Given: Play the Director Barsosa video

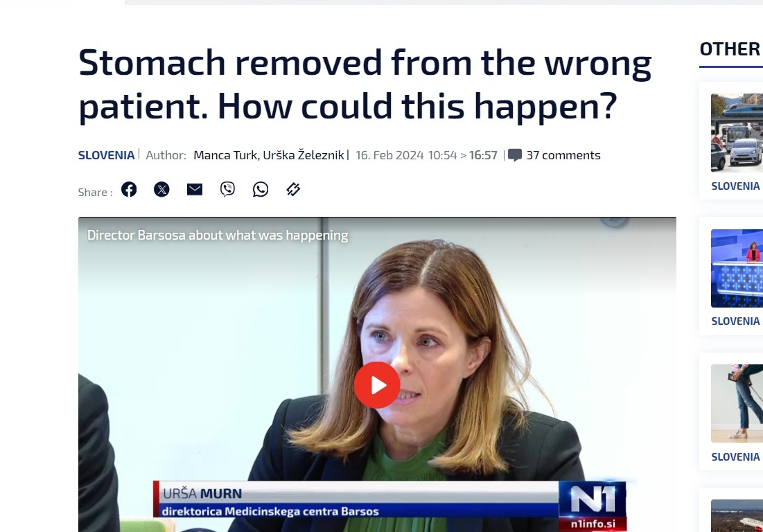Looking at the screenshot, I should (377, 384).
